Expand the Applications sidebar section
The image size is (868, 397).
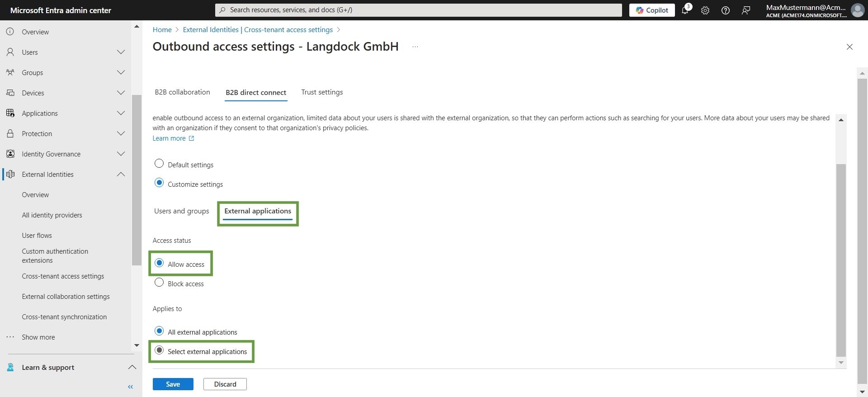pyautogui.click(x=121, y=113)
